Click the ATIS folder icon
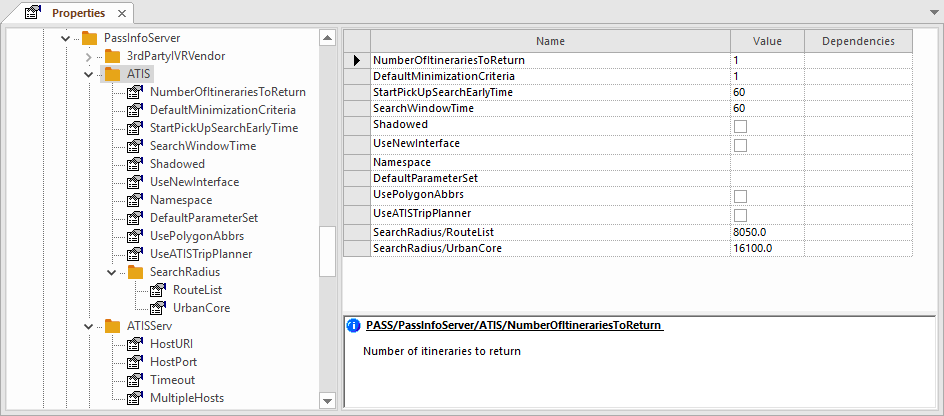944x416 pixels. [111, 74]
